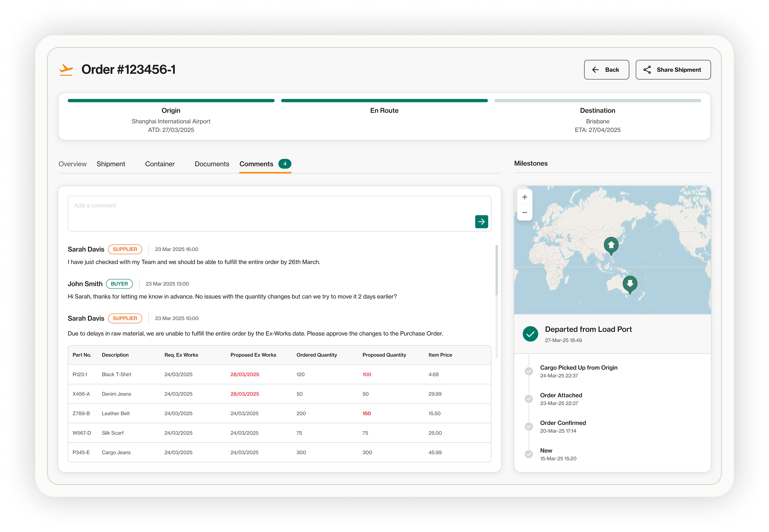Open the Shipment tab

click(x=111, y=164)
